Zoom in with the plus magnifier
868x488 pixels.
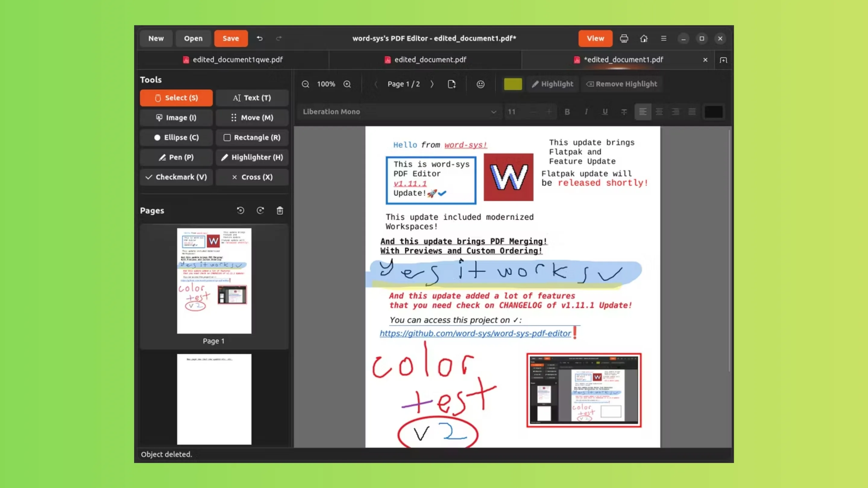(347, 84)
